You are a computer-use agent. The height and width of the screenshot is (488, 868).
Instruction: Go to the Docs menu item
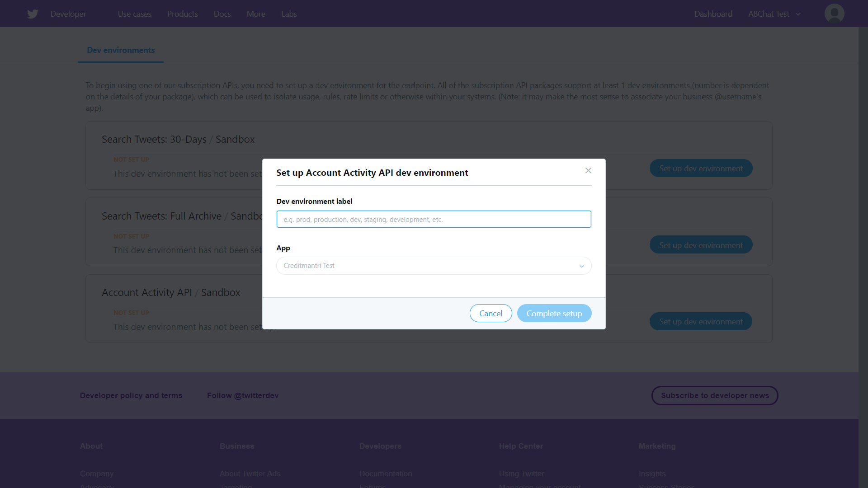(x=222, y=14)
